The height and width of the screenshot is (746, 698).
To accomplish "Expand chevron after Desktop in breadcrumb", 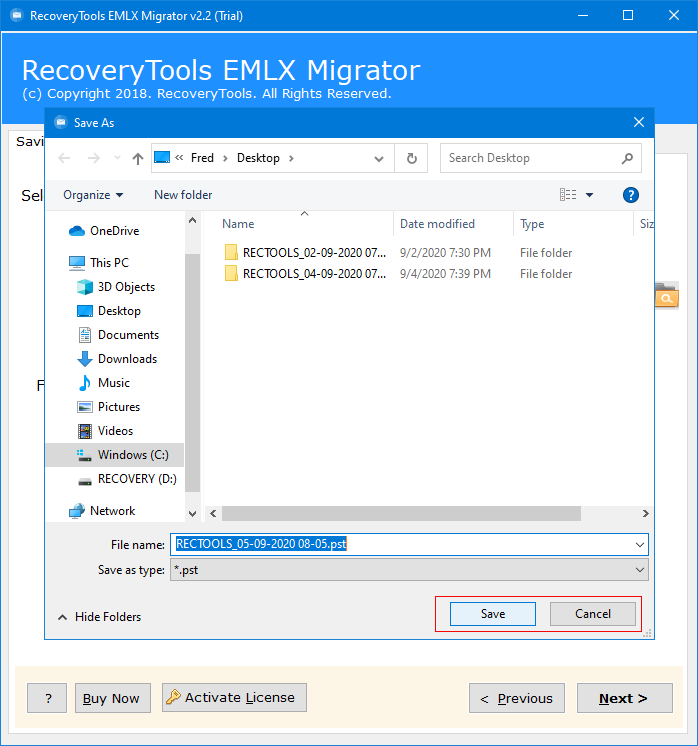I will (291, 158).
